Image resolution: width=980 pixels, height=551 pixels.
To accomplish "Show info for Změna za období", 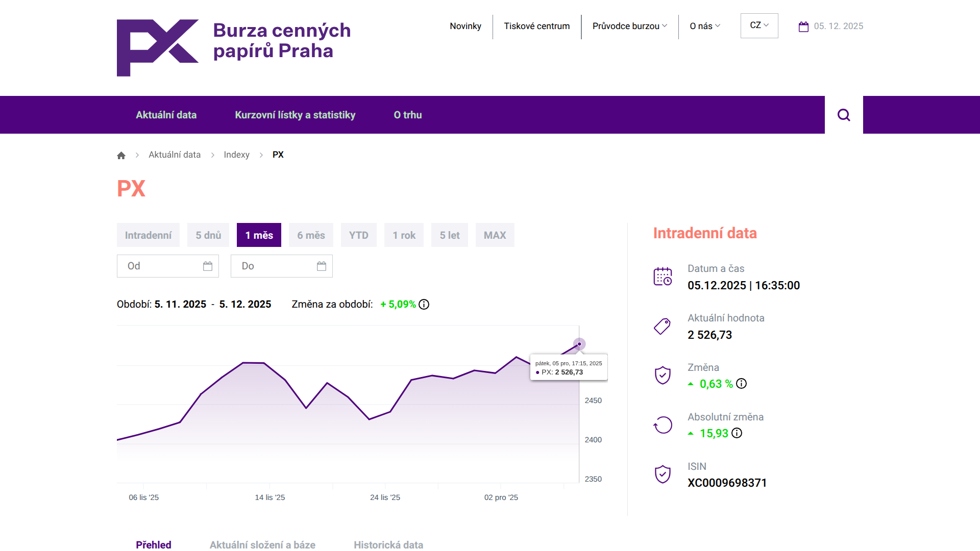I will pos(424,305).
